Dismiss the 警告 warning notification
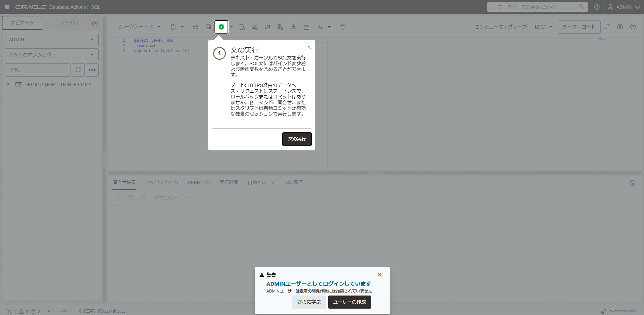Screen dimensions: 644x315 pyautogui.click(x=380, y=274)
